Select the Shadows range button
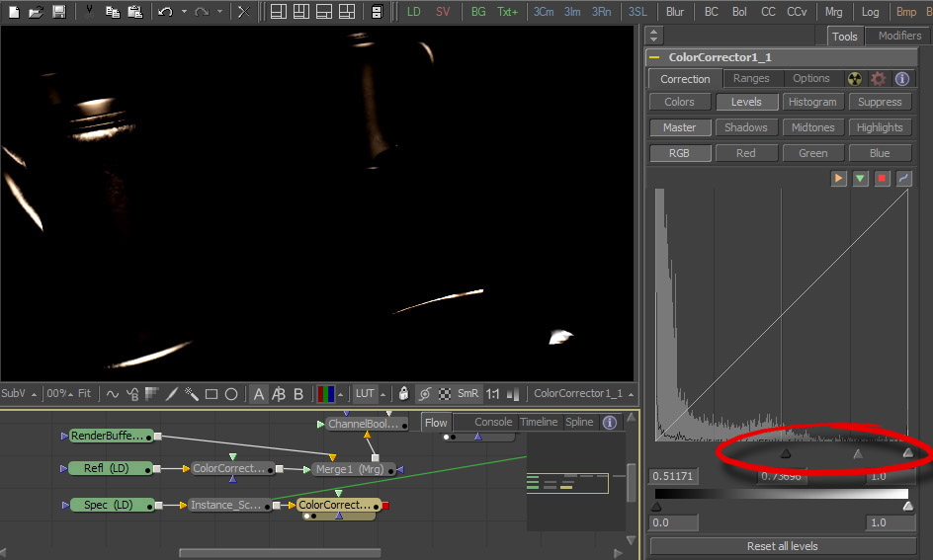This screenshot has width=933, height=560. coord(745,127)
